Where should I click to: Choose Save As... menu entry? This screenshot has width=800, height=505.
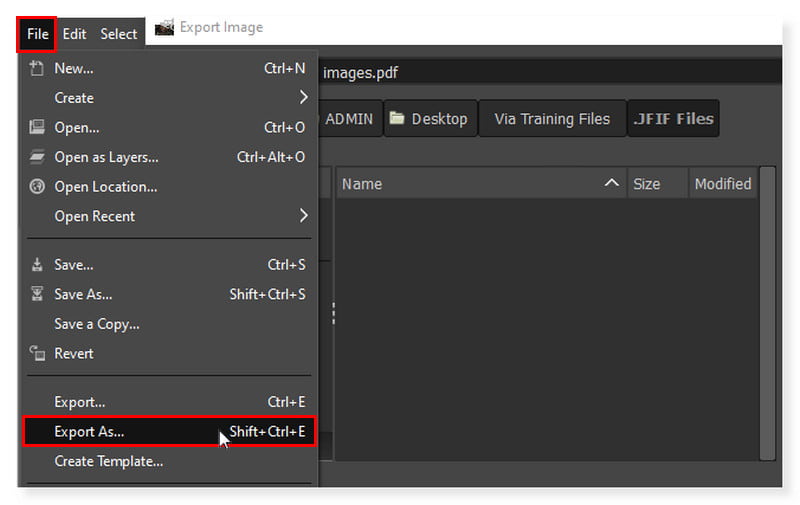[x=168, y=294]
